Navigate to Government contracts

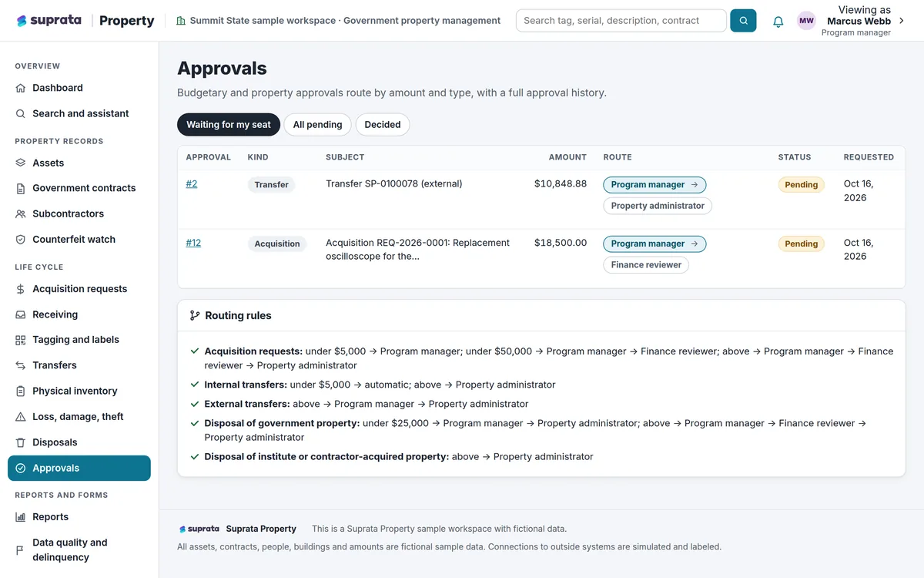79,188
